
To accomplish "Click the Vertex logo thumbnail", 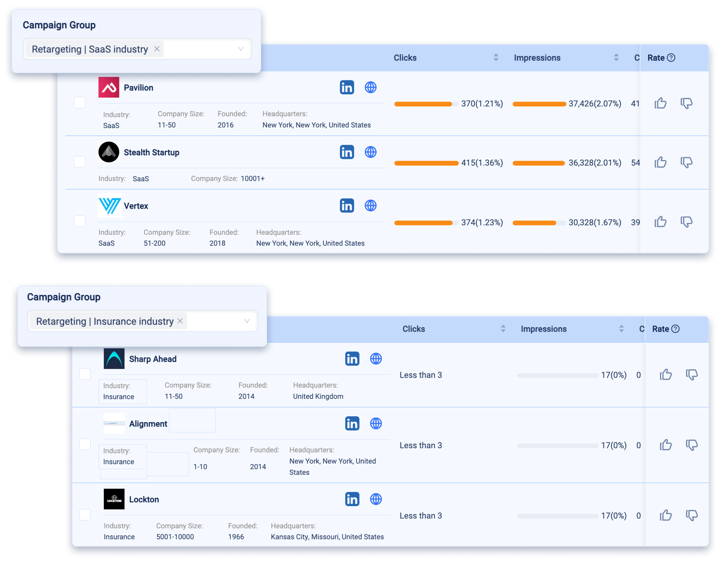I will point(109,205).
